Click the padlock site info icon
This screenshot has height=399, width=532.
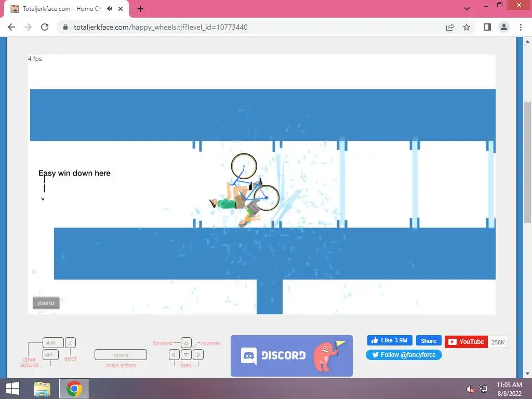click(65, 27)
